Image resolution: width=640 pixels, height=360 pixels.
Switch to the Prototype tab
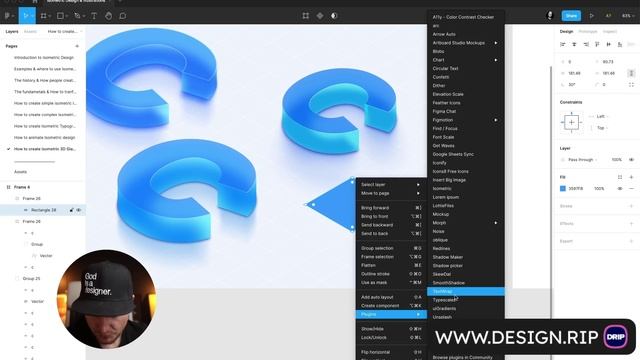[x=588, y=31]
